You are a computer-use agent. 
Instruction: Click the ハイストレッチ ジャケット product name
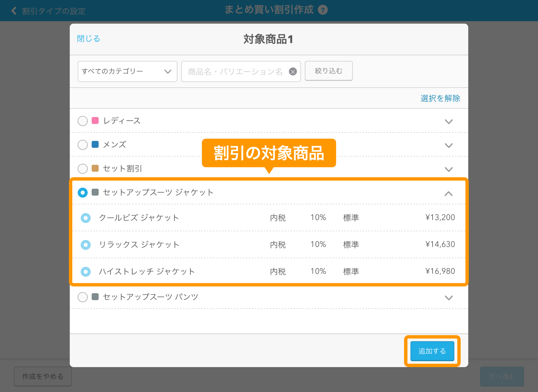[147, 271]
